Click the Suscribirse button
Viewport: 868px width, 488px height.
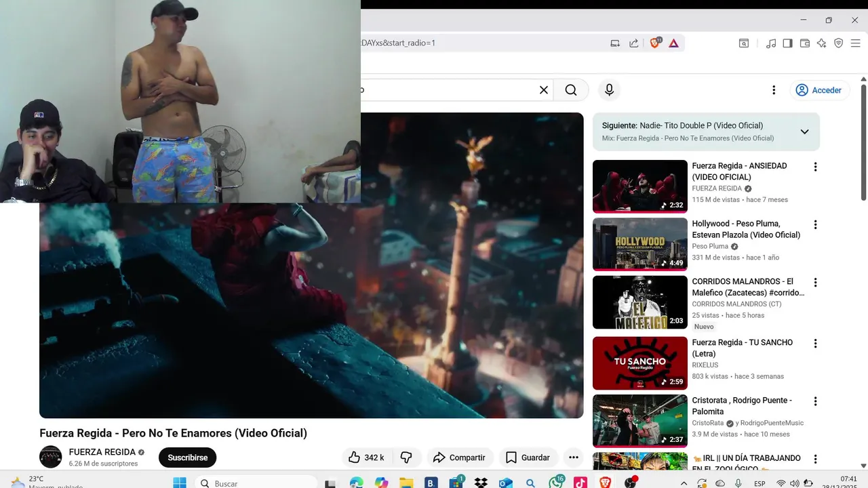click(187, 457)
